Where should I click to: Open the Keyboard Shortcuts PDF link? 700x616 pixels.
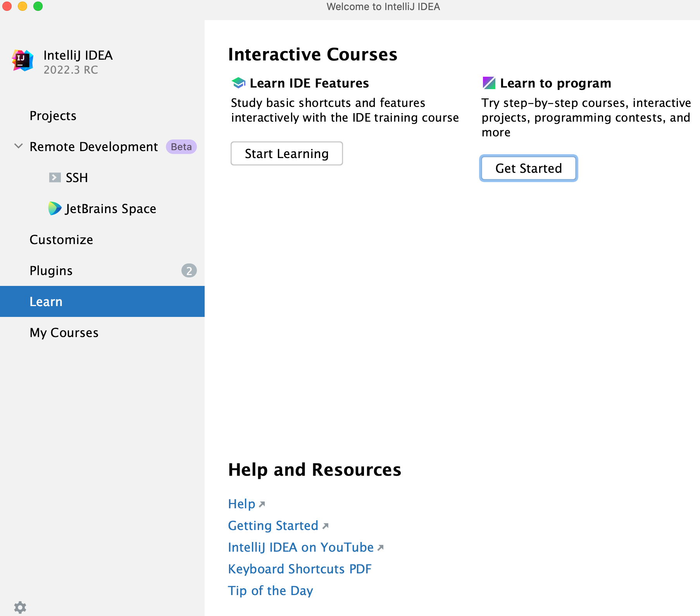pyautogui.click(x=300, y=569)
